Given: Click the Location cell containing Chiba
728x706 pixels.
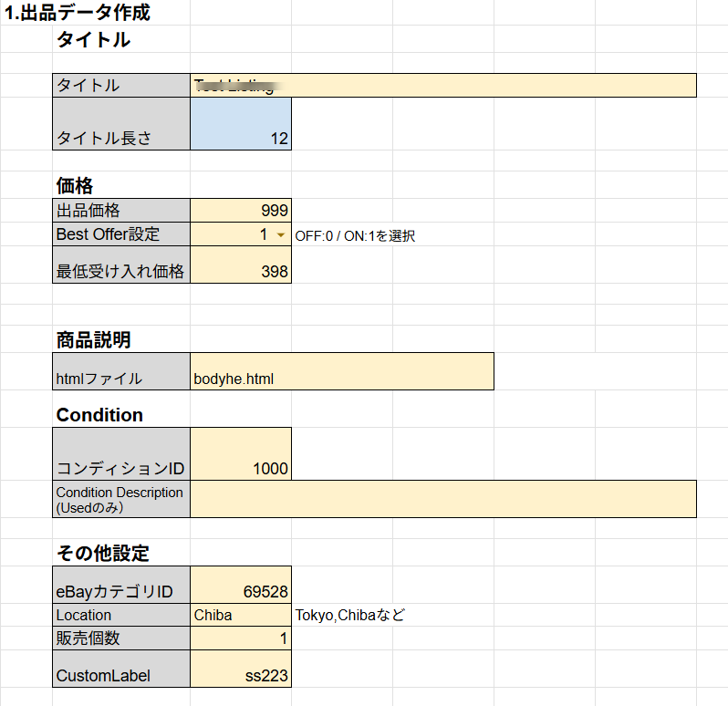Looking at the screenshot, I should pyautogui.click(x=241, y=616).
